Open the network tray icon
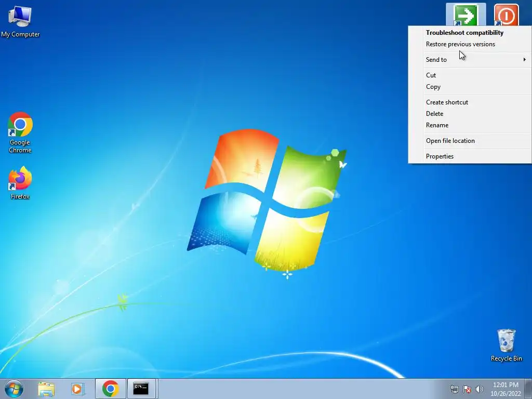 (x=454, y=389)
